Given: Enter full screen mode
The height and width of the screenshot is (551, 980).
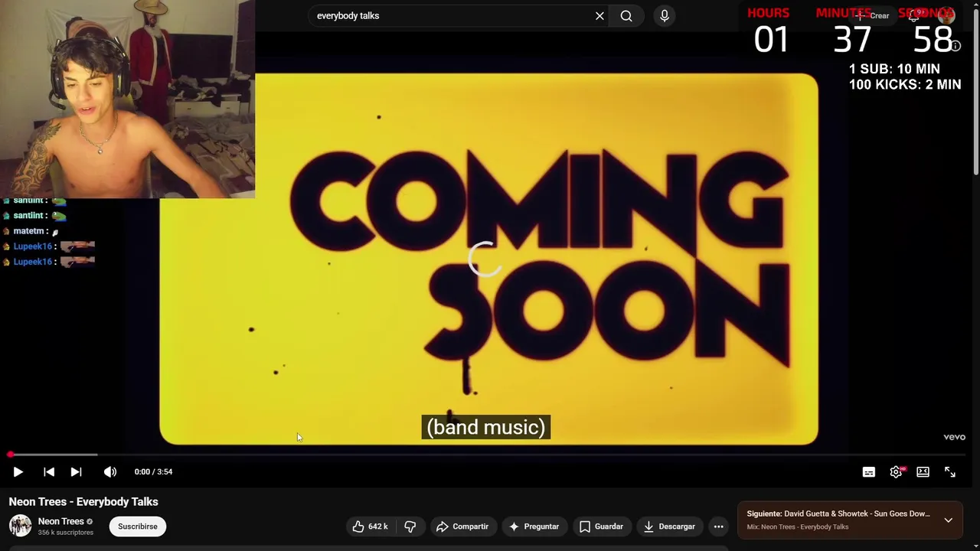Looking at the screenshot, I should click(950, 472).
